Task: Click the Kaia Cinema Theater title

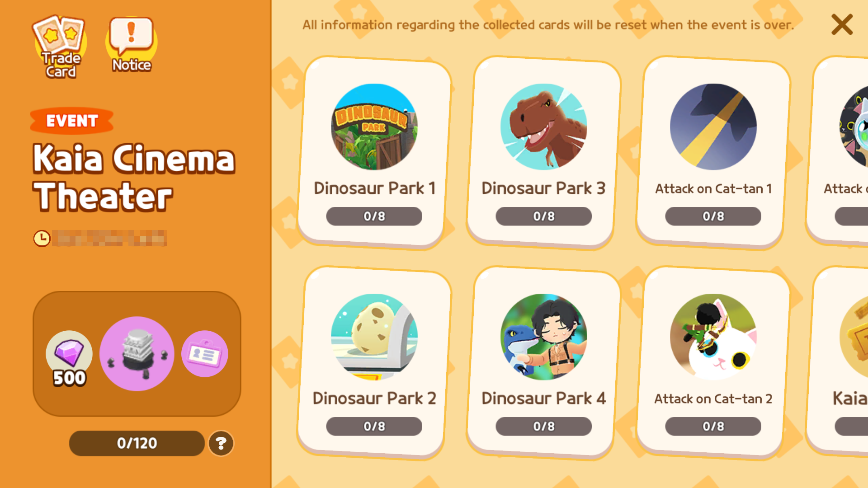Action: click(x=134, y=177)
